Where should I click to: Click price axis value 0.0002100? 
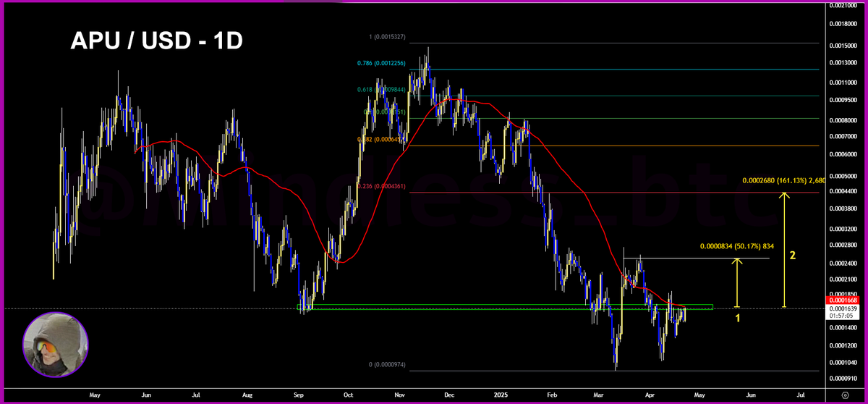click(x=843, y=279)
